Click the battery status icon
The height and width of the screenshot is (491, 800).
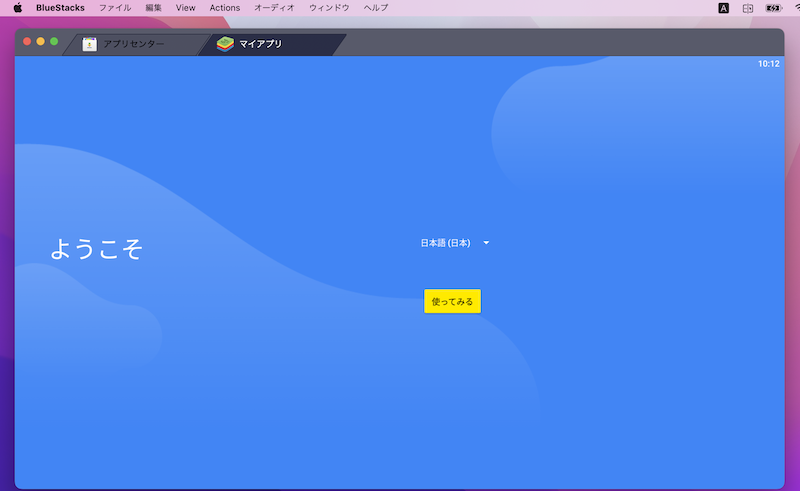[773, 8]
